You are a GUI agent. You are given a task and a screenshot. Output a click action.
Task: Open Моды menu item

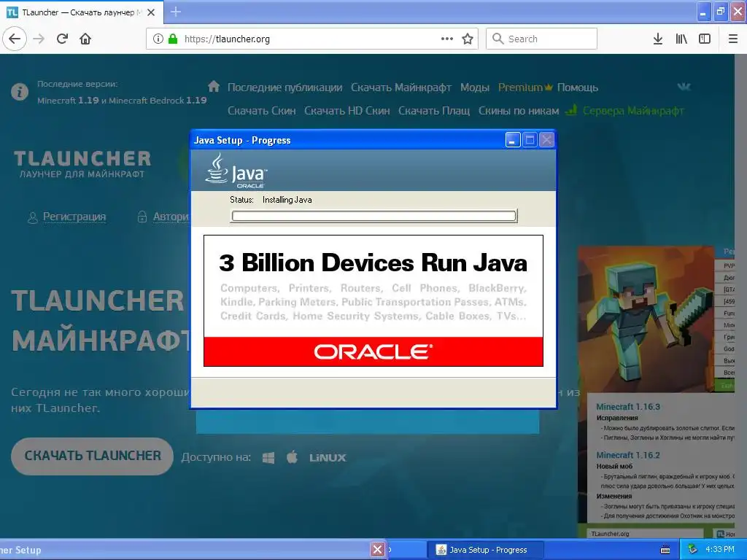click(474, 87)
